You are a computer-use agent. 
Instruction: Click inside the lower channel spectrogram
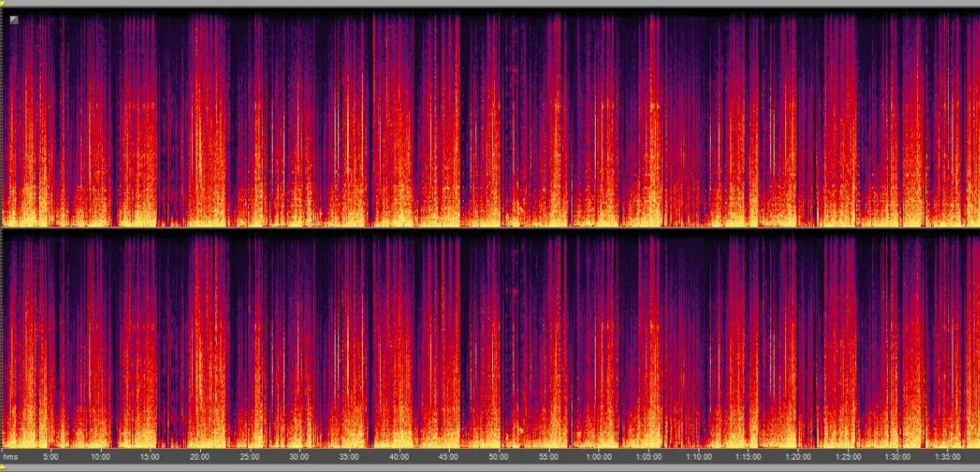point(490,339)
